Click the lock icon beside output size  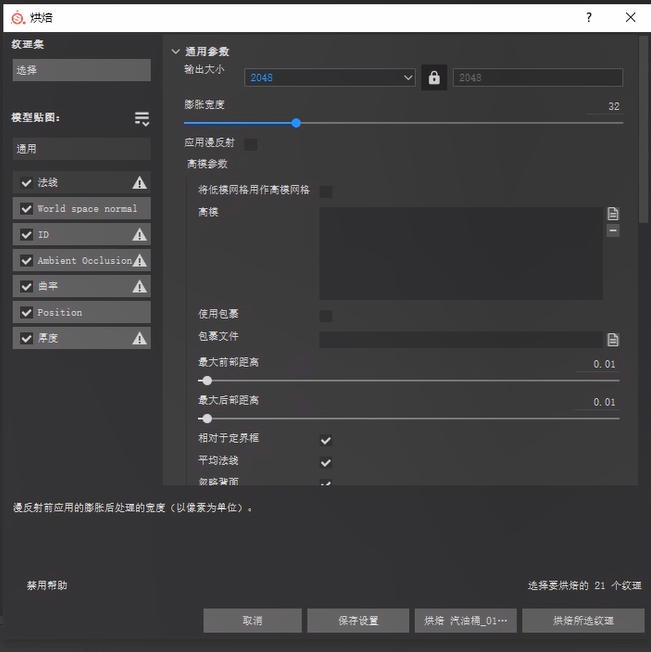pos(434,77)
